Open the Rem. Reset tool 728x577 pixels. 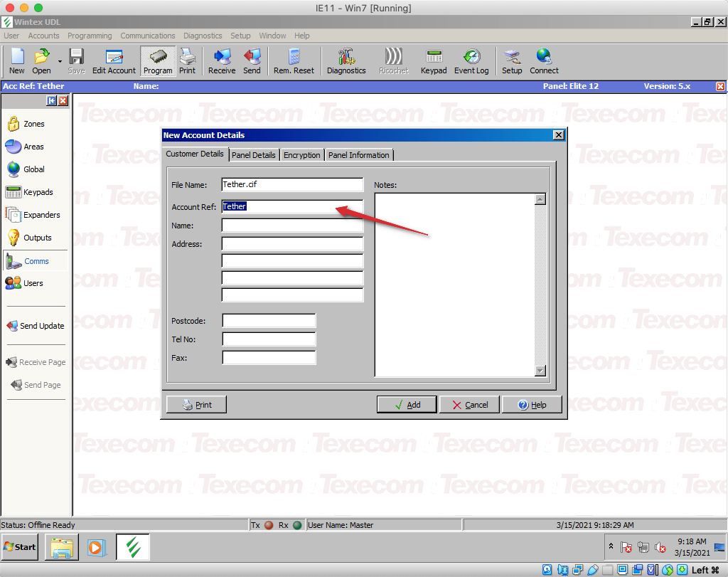(x=294, y=61)
